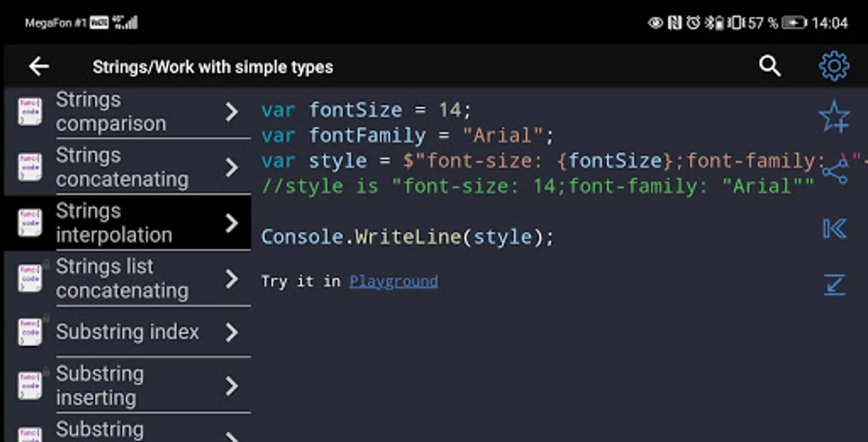Screen dimensions: 868x442
Task: Expand Strings concatenating chevron
Action: point(231,167)
